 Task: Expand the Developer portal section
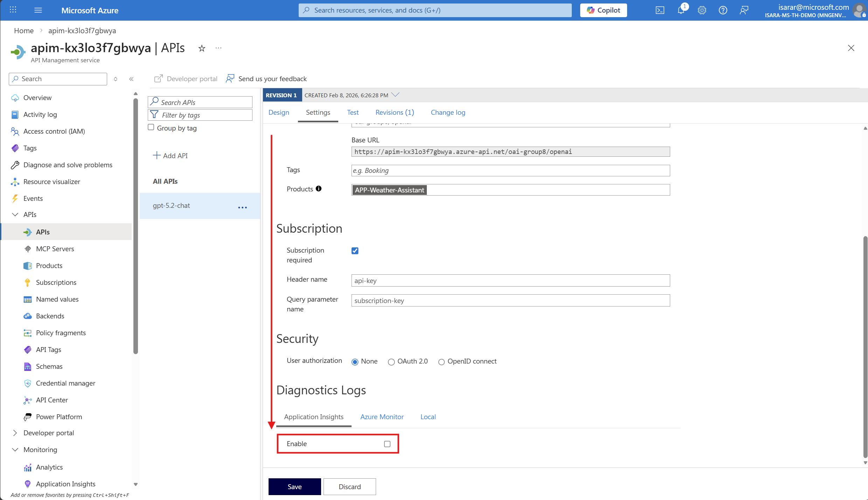15,433
